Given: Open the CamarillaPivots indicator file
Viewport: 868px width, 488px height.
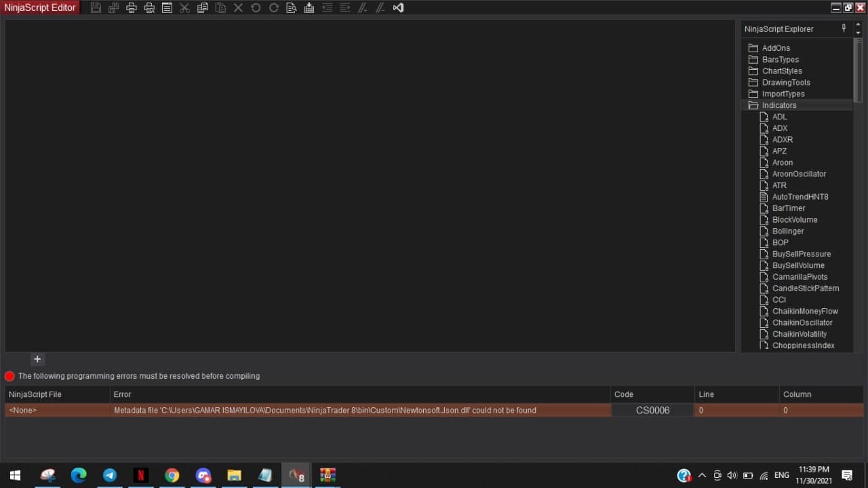Looking at the screenshot, I should (793, 277).
